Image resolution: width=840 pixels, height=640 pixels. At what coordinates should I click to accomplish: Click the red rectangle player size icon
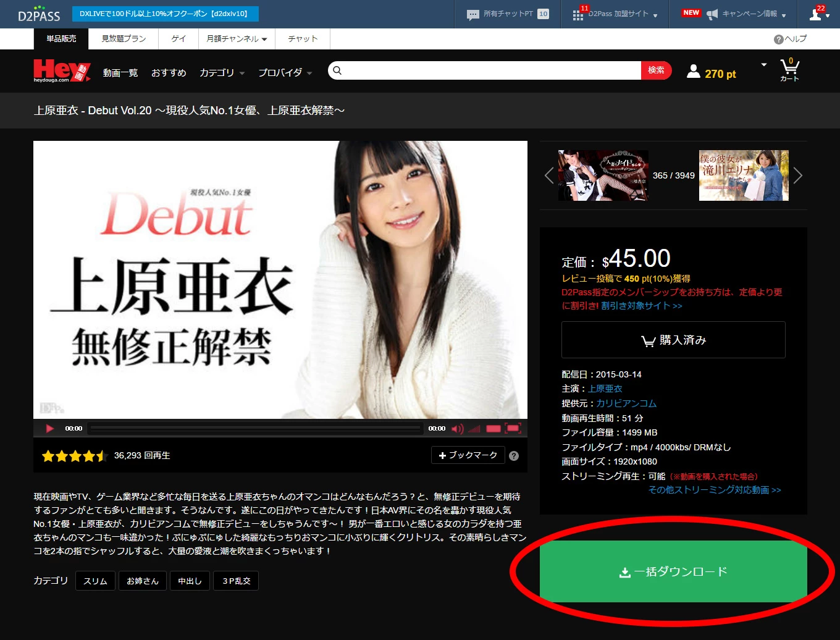[493, 429]
